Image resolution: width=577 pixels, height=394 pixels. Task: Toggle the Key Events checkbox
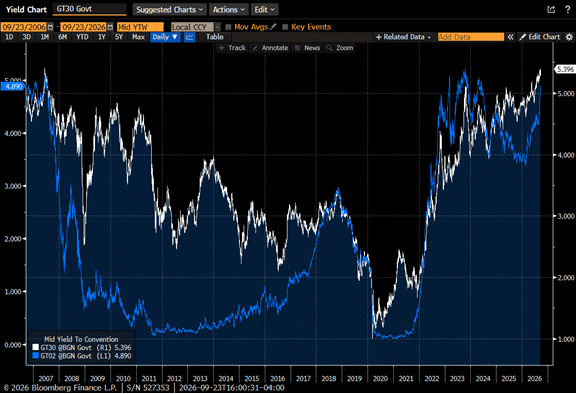click(x=285, y=27)
